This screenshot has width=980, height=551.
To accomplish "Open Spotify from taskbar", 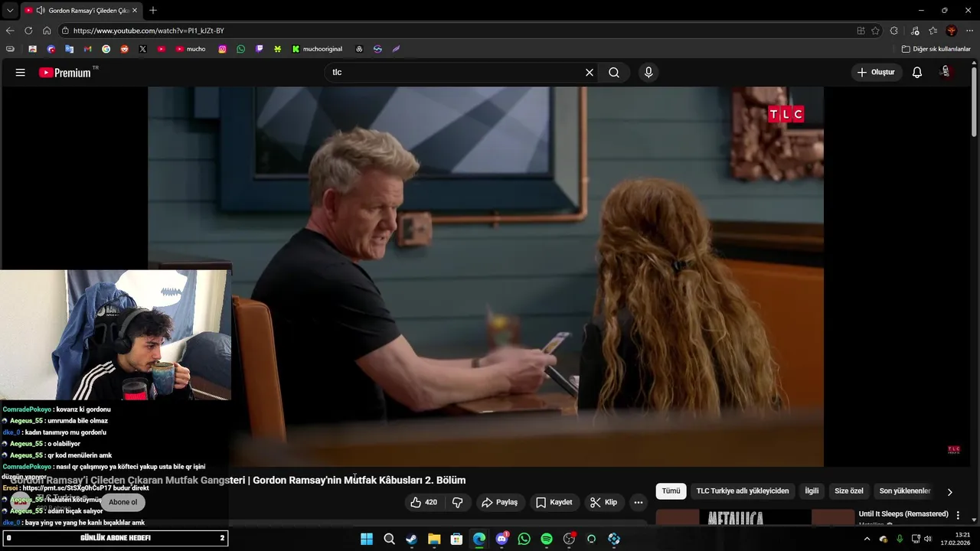I will point(547,539).
